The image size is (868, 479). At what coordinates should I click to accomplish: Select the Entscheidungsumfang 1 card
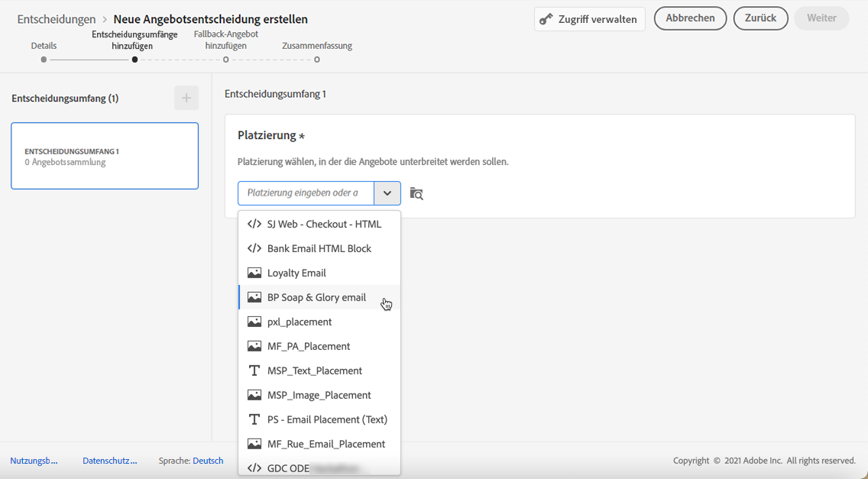(x=105, y=156)
